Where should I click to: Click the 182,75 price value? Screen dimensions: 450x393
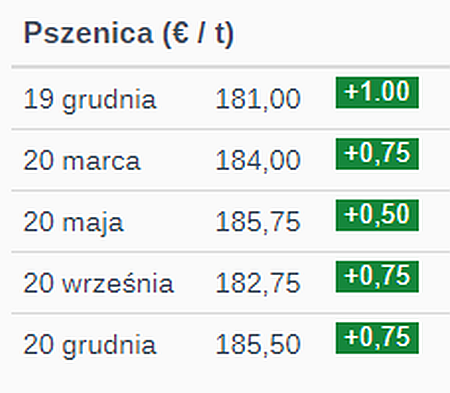pos(258,283)
